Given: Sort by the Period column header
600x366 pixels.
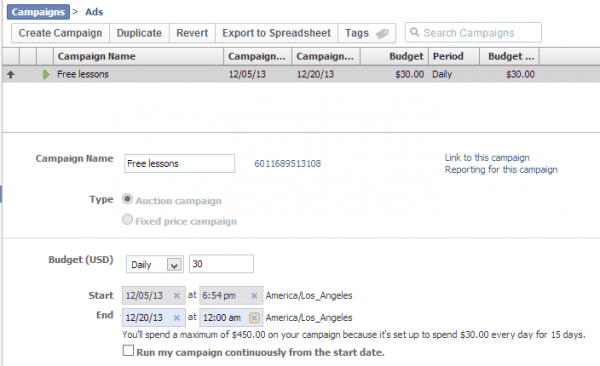Looking at the screenshot, I should [454, 56].
